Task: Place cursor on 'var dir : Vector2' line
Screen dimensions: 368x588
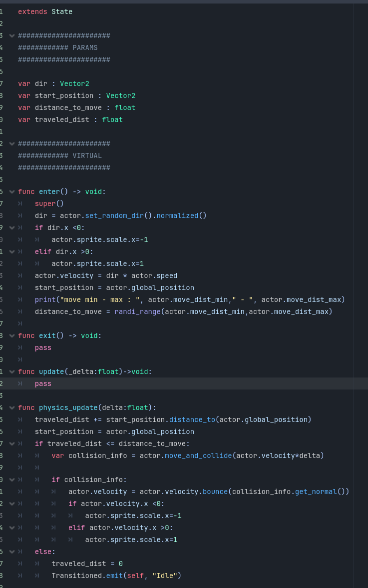Action: point(53,83)
